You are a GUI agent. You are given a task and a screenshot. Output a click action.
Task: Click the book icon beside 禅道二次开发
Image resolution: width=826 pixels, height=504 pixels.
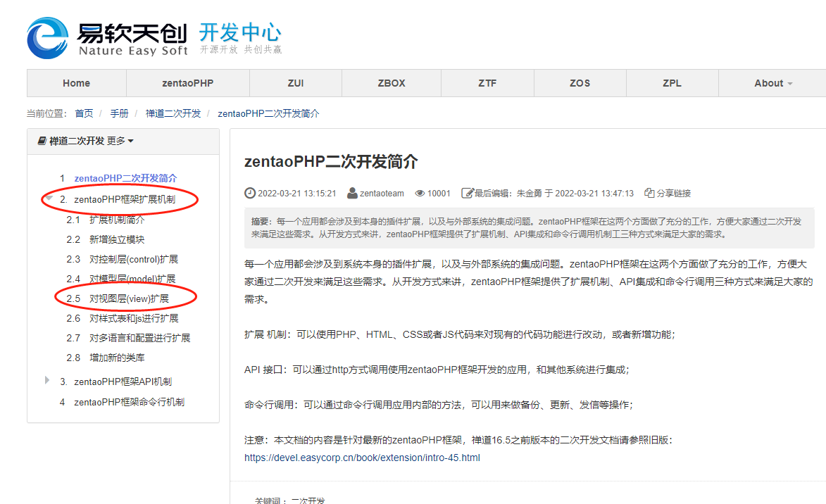(42, 141)
